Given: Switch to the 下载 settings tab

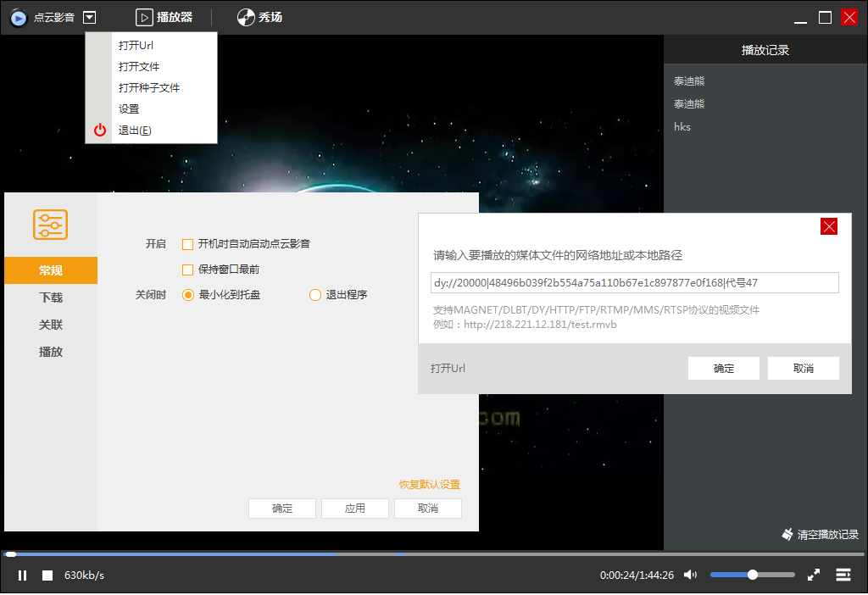Looking at the screenshot, I should pos(50,297).
